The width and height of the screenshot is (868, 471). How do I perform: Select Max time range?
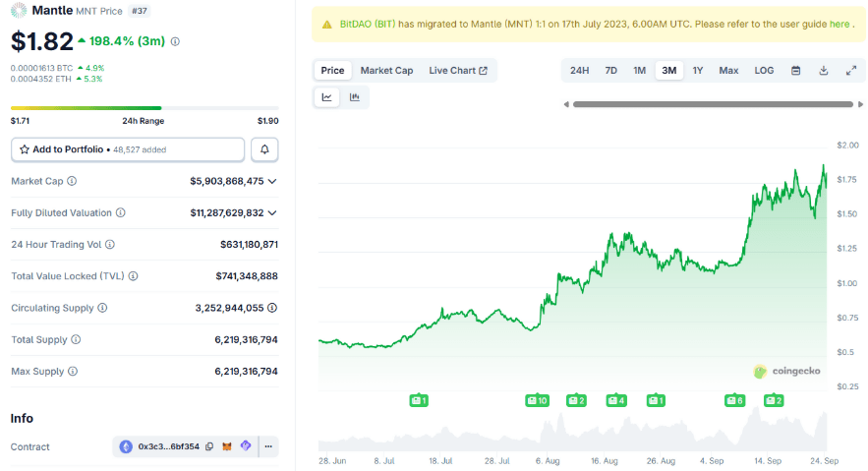tap(728, 70)
